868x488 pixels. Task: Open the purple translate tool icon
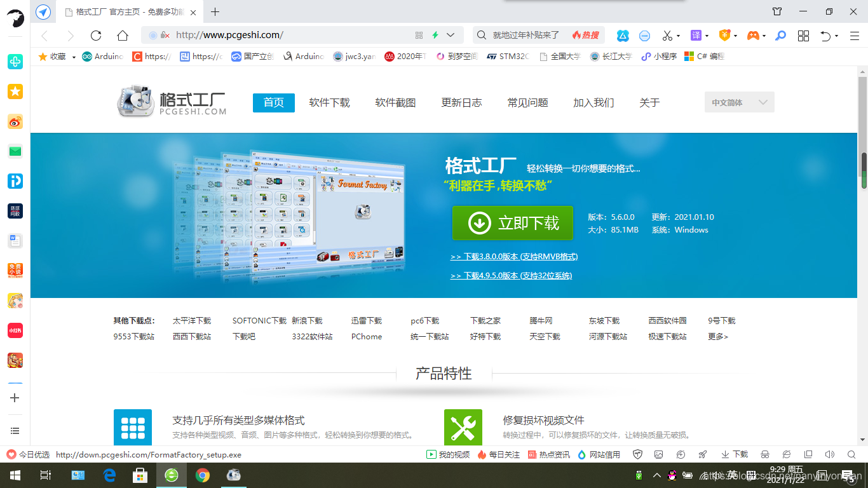pyautogui.click(x=696, y=36)
